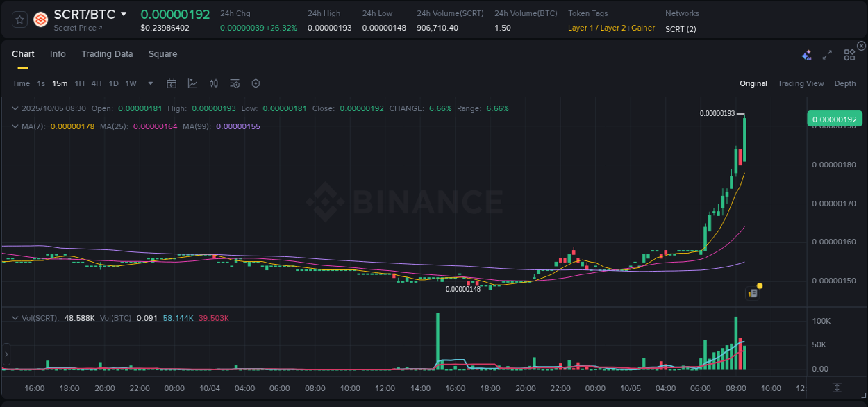Open the go-to-date calendar tool

(x=172, y=83)
